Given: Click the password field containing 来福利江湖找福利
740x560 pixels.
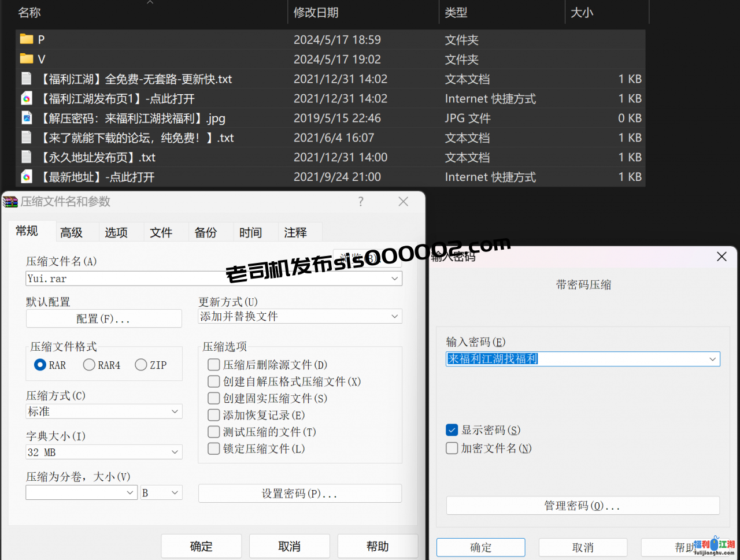Looking at the screenshot, I should [x=583, y=359].
